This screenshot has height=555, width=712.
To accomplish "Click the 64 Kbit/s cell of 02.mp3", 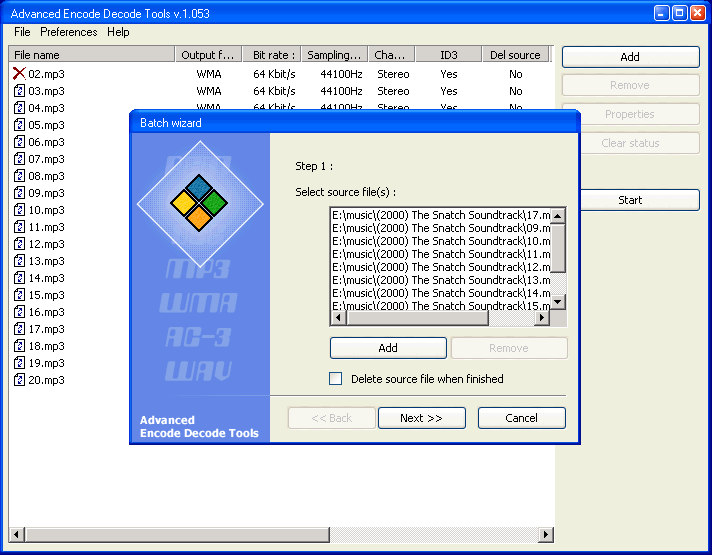I will point(274,74).
